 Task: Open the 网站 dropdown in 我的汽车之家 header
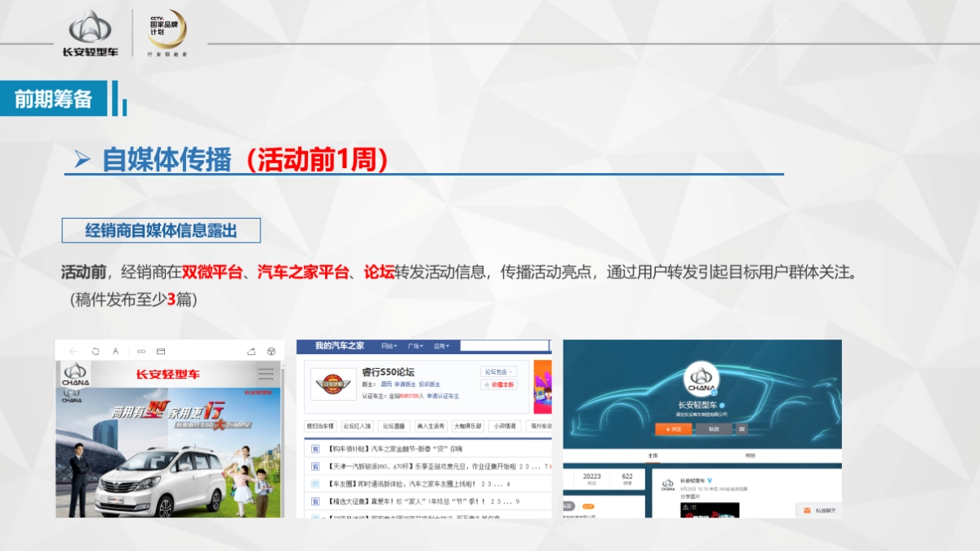point(389,345)
